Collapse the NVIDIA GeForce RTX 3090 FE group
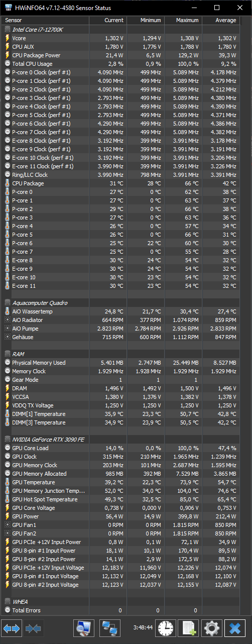 [x=7, y=440]
